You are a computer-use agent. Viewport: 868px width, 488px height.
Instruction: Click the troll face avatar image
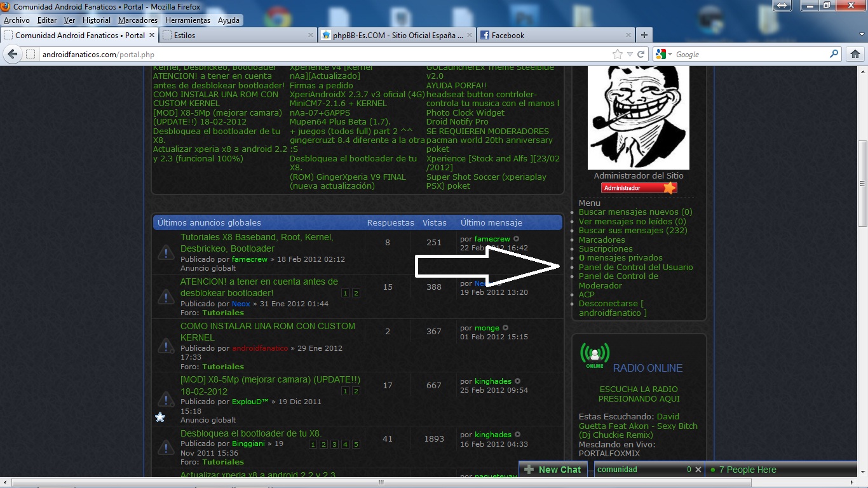click(638, 118)
